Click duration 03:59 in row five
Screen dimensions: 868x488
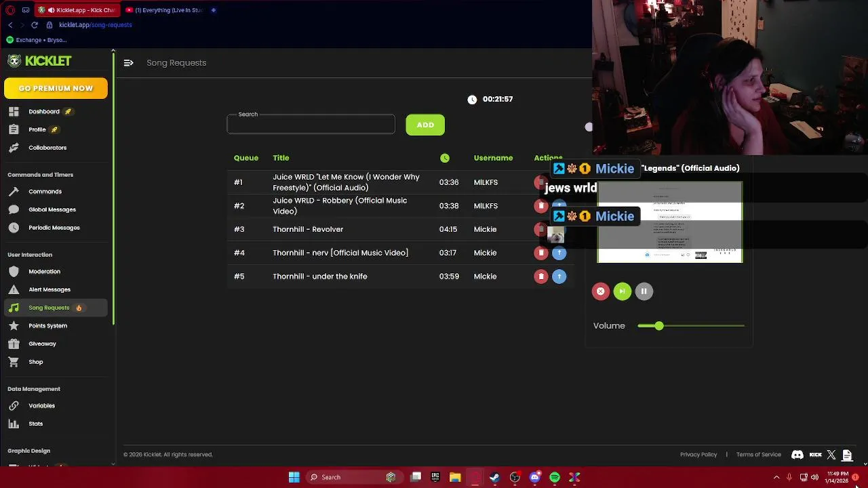pos(449,277)
